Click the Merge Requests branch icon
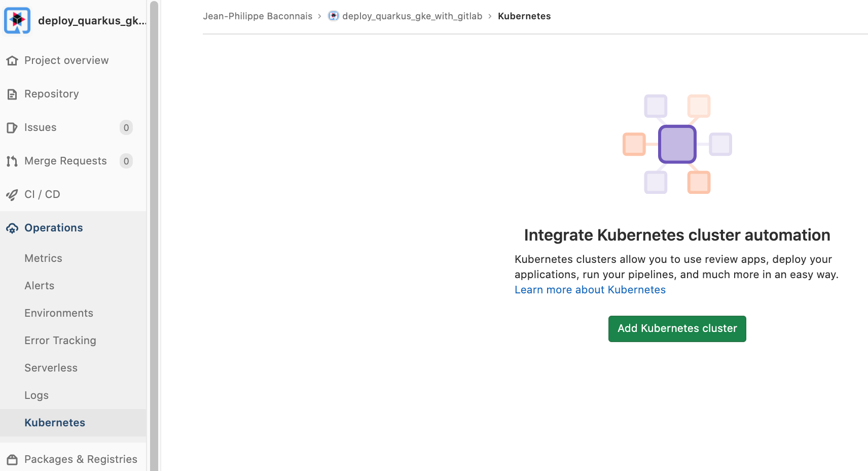 [x=12, y=161]
